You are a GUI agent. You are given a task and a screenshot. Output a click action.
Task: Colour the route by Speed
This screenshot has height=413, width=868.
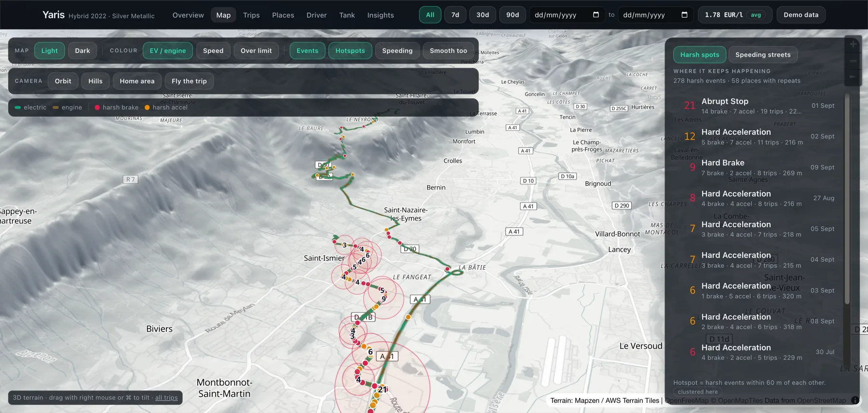tap(213, 51)
